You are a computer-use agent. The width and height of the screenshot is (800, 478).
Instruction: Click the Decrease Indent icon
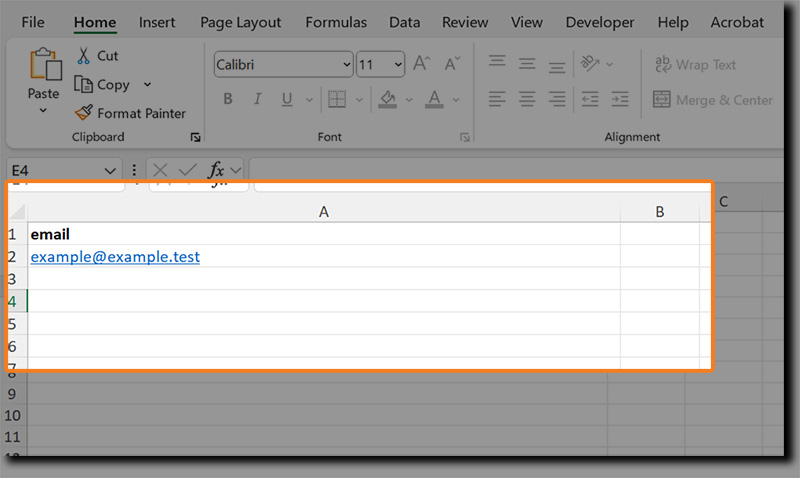tap(590, 99)
